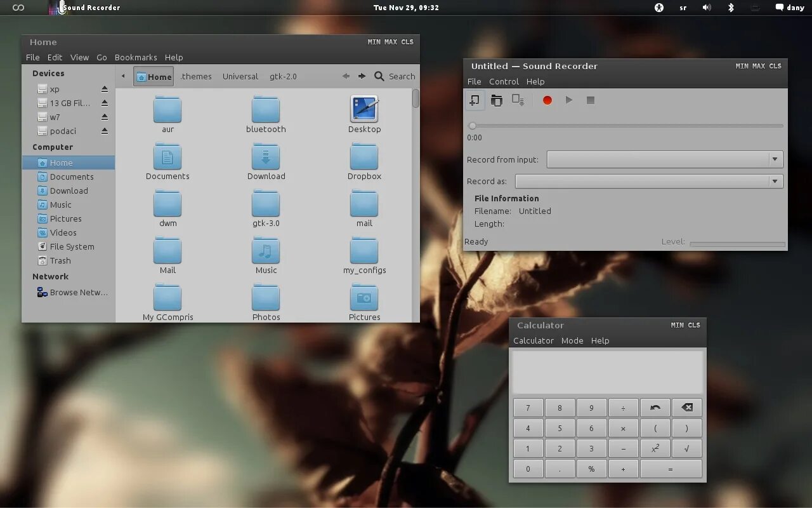This screenshot has height=508, width=812.
Task: Click the stop button in Sound Recorder
Action: (591, 100)
